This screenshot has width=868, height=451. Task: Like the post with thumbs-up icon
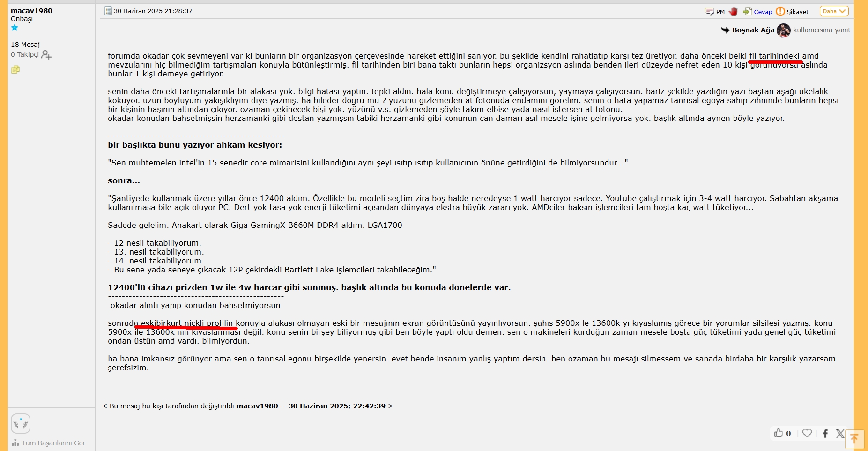pos(779,433)
